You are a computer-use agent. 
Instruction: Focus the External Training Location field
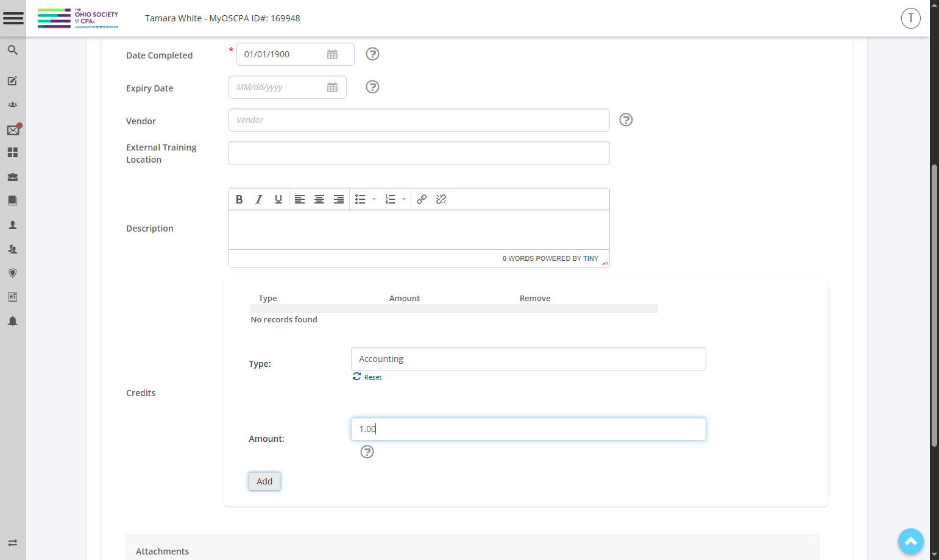[419, 153]
